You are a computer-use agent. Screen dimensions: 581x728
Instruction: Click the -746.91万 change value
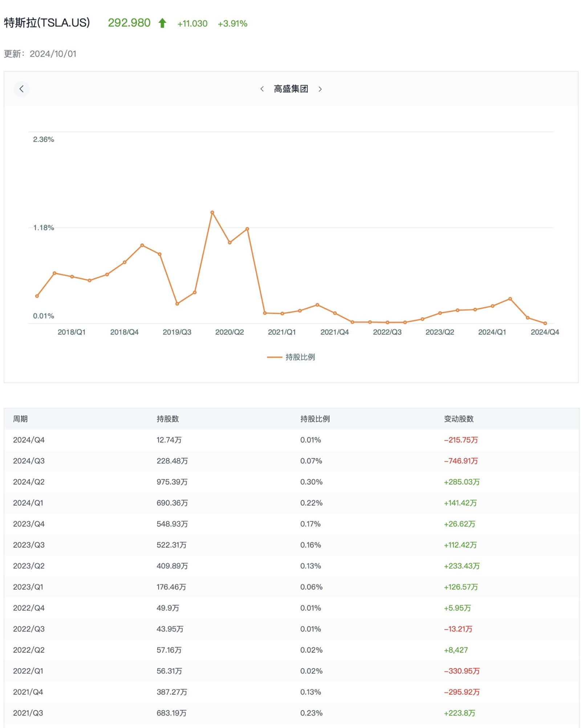(x=461, y=461)
